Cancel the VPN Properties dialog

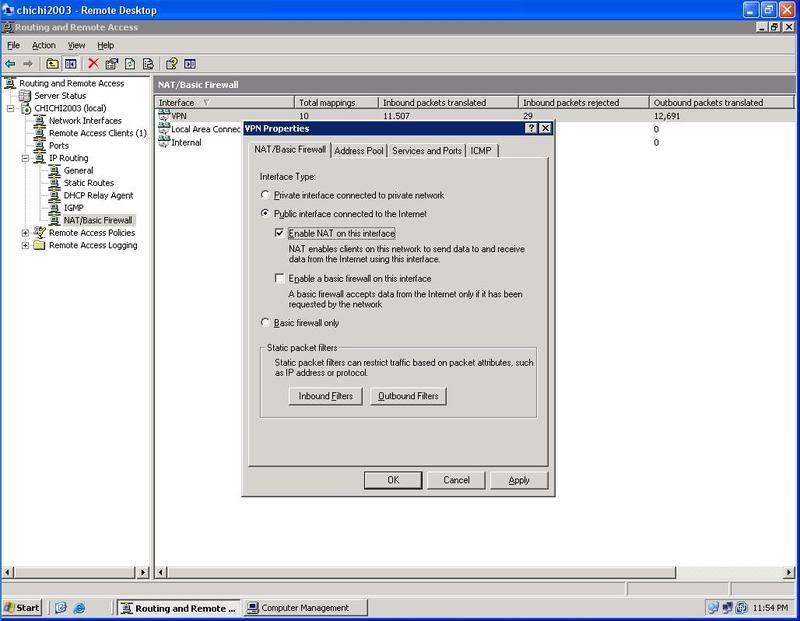pyautogui.click(x=456, y=480)
